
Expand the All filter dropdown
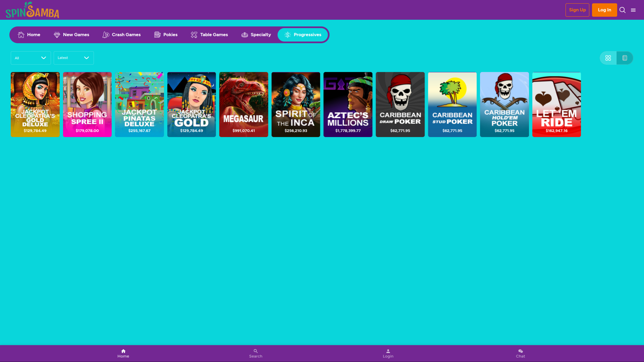pos(31,58)
